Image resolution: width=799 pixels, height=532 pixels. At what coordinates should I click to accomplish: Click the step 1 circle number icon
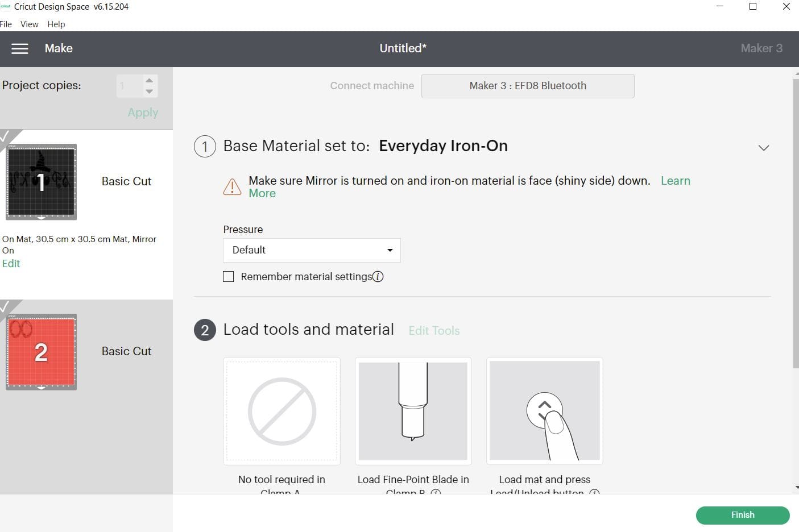point(205,147)
